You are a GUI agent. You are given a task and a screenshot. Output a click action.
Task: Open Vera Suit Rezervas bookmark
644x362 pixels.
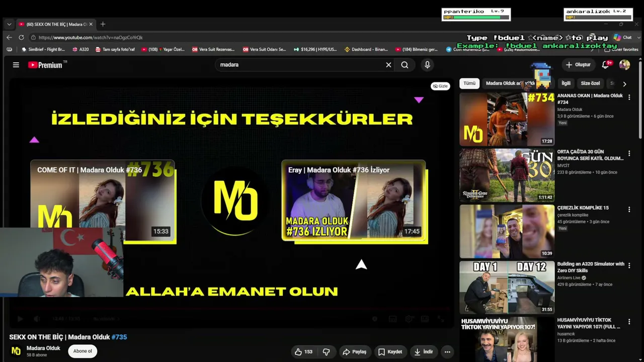[x=213, y=49]
